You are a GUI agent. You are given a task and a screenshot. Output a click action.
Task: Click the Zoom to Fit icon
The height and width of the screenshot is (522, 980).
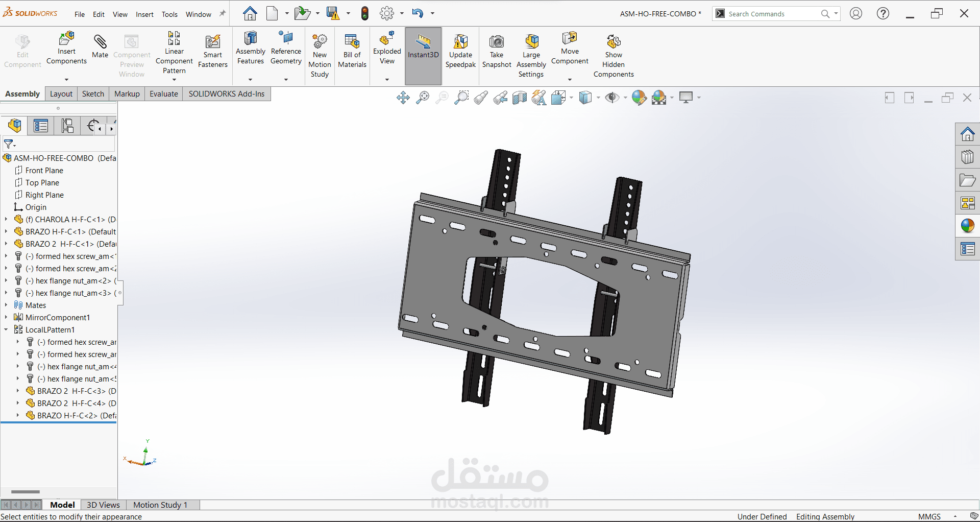coord(423,98)
